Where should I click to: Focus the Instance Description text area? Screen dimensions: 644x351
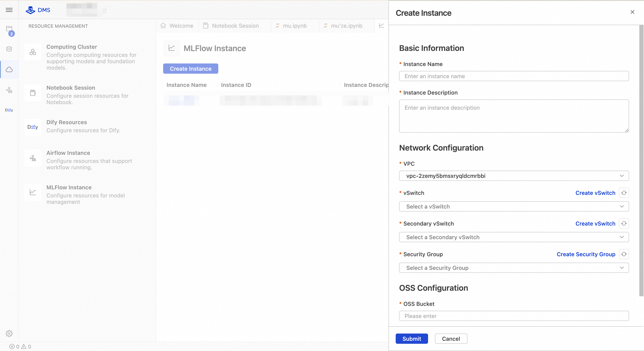(x=514, y=116)
